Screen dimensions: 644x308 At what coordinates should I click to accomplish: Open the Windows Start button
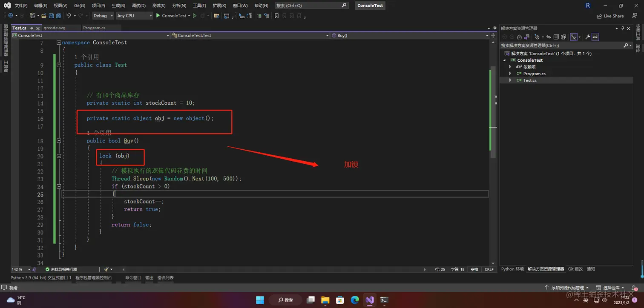(x=260, y=300)
